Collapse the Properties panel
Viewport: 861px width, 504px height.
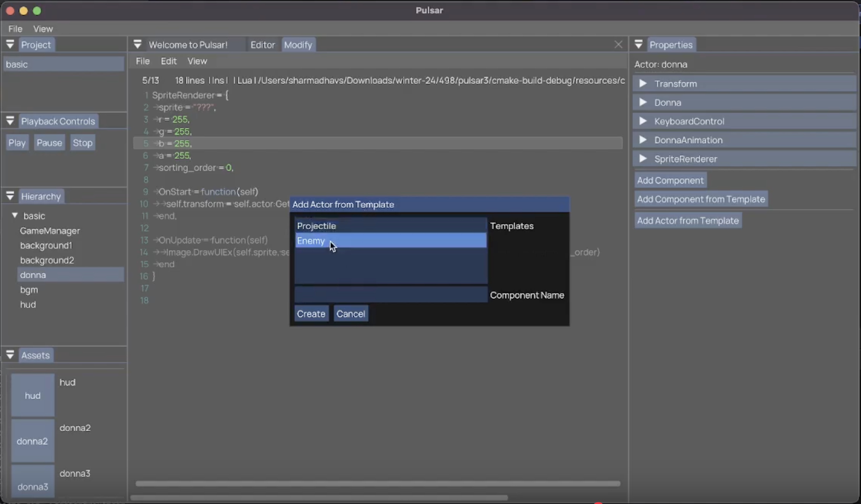click(638, 44)
